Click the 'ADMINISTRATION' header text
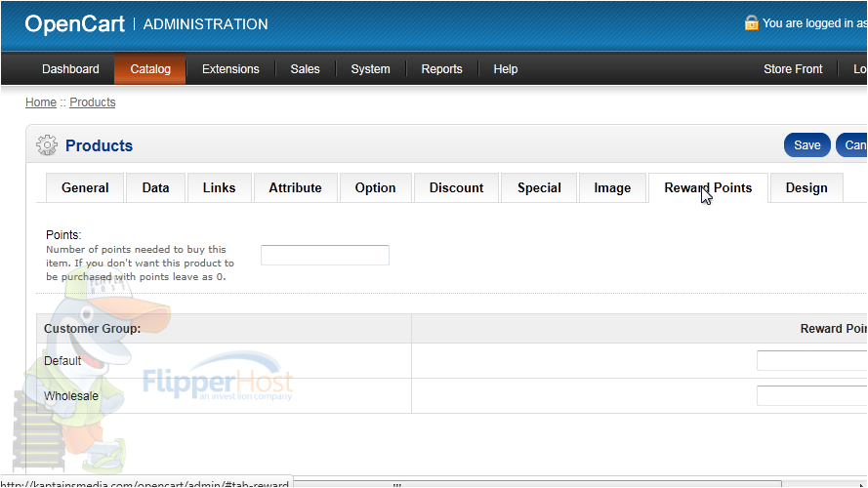868x488 pixels. (205, 24)
